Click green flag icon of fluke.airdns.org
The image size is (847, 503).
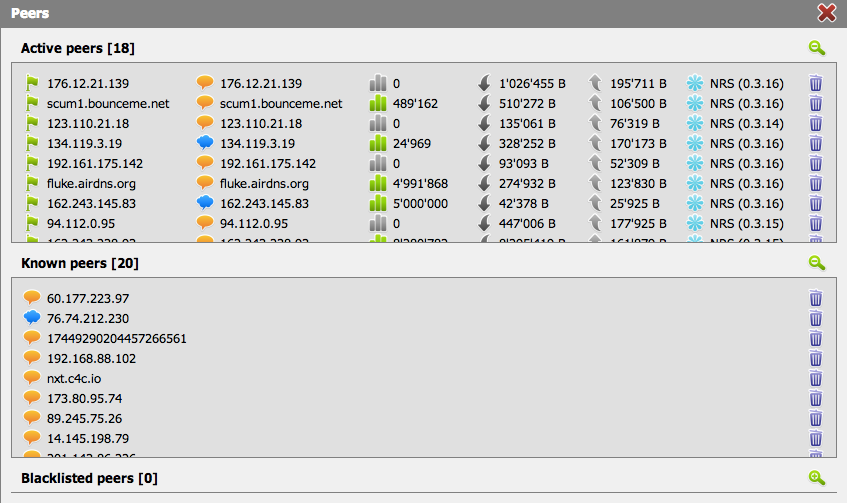(32, 183)
